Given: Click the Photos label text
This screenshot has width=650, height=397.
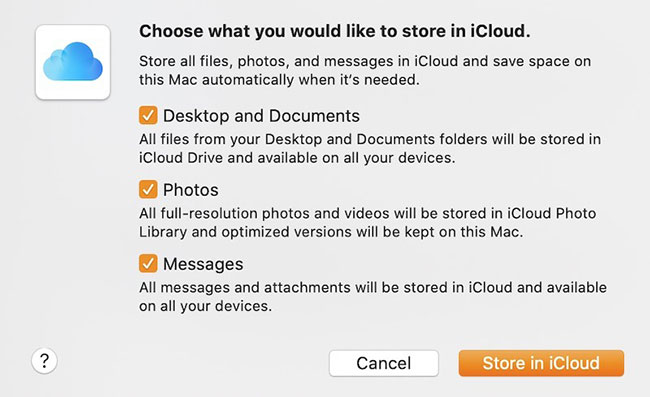Looking at the screenshot, I should (191, 190).
